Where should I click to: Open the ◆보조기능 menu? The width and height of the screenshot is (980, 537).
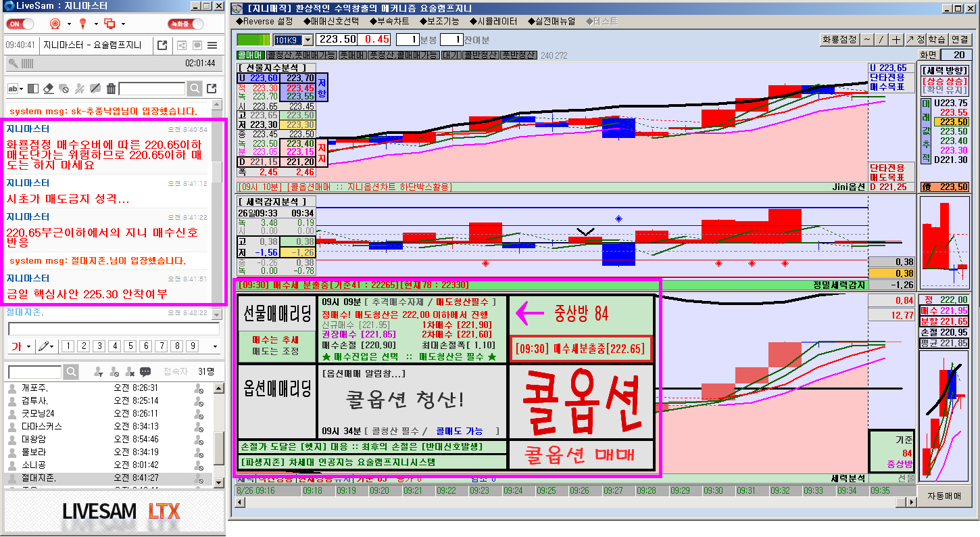point(440,21)
